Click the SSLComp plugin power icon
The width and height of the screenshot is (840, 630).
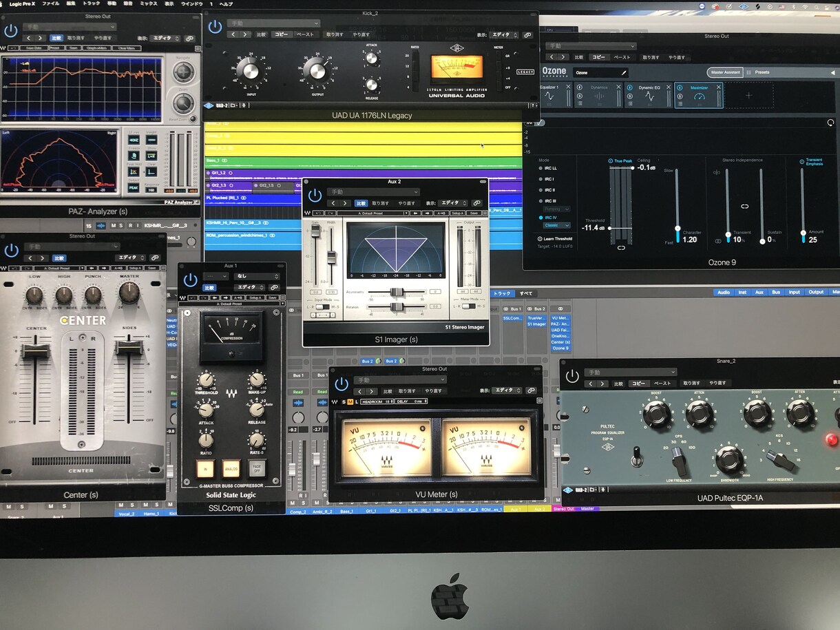[x=190, y=280]
